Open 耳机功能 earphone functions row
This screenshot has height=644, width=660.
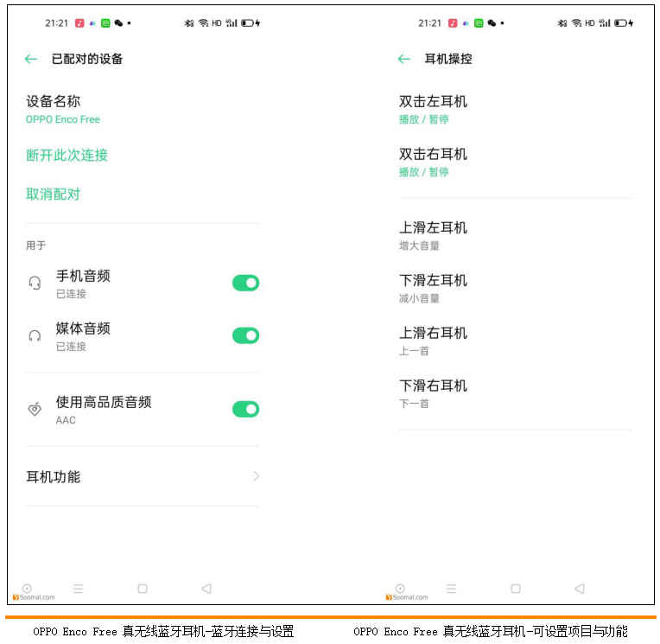point(143,476)
